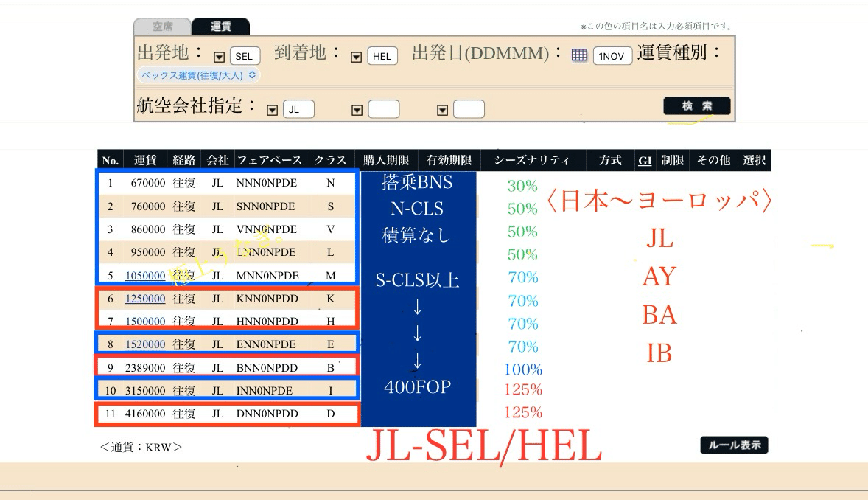Click fare basis INN0NPDE
Screen dimensions: 868x500
[x=264, y=391]
